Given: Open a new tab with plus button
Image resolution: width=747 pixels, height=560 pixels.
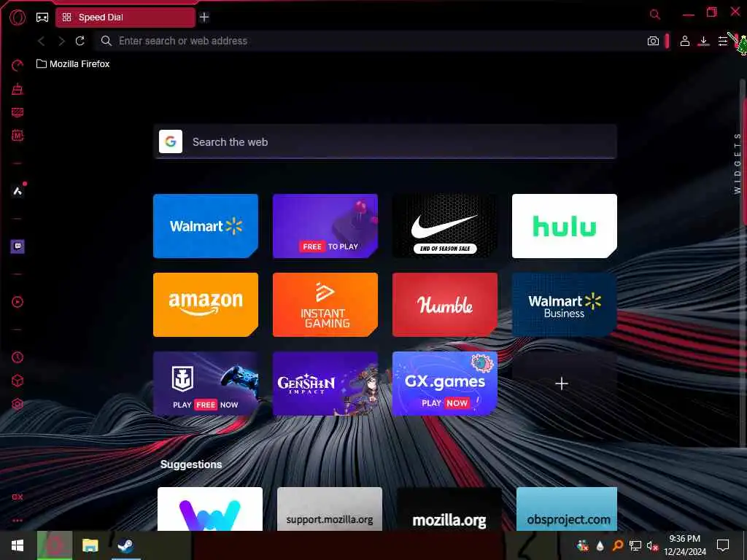Looking at the screenshot, I should pyautogui.click(x=204, y=17).
